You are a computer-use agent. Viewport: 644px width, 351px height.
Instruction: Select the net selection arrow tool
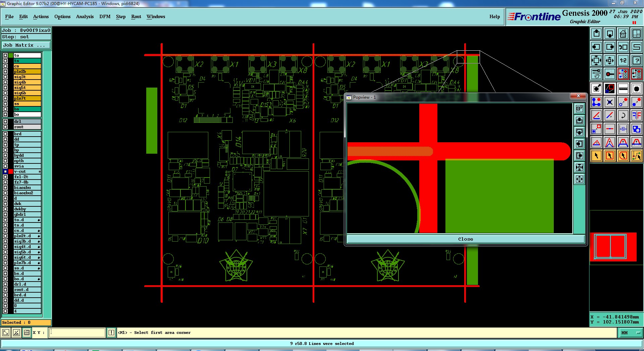point(637,156)
